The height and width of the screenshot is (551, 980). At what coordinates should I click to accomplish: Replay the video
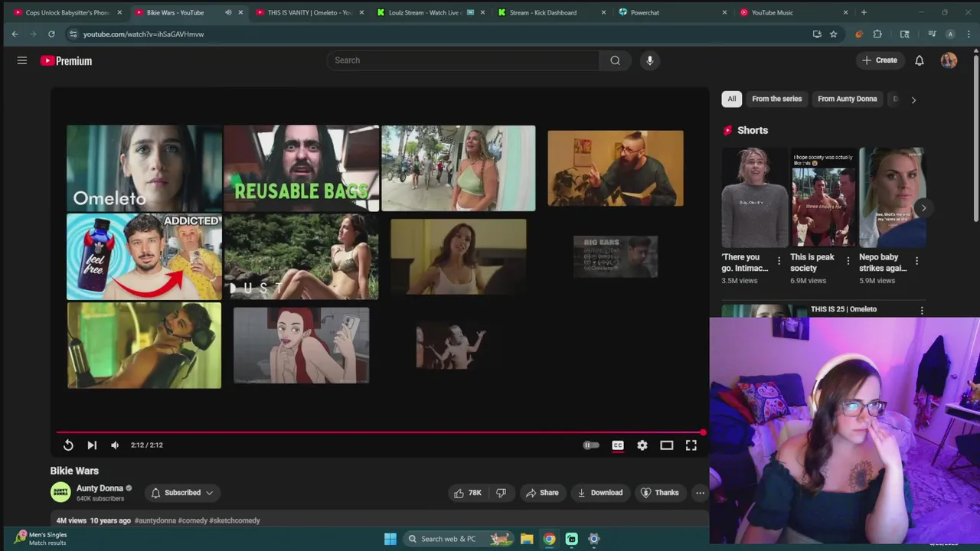(x=68, y=445)
